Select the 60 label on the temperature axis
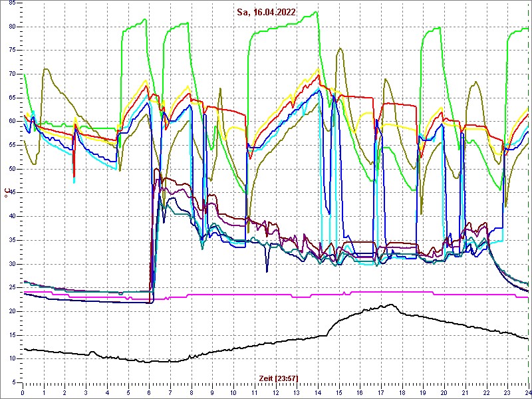This screenshot has height=399, width=532. tap(12, 122)
